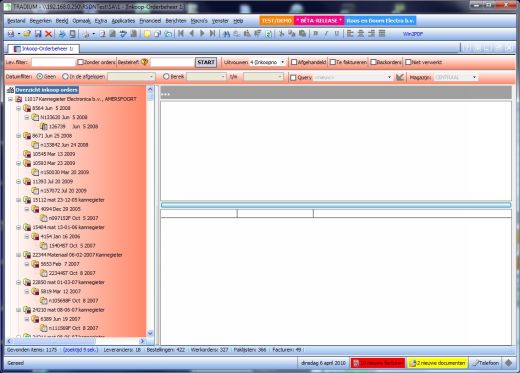Click the binoculars search icon
520x373 pixels.
coord(227,34)
